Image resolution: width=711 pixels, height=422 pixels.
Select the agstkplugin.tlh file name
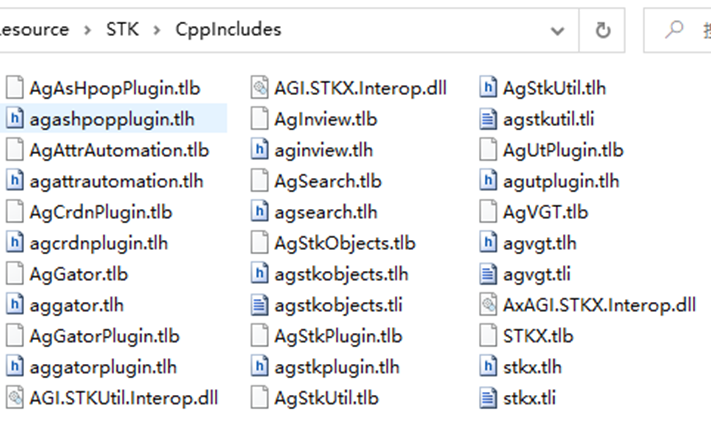[x=336, y=366]
